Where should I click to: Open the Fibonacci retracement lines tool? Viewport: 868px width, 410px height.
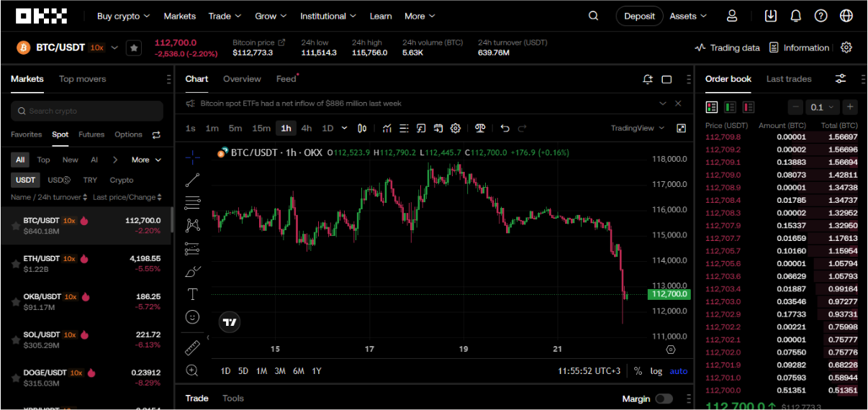point(192,203)
